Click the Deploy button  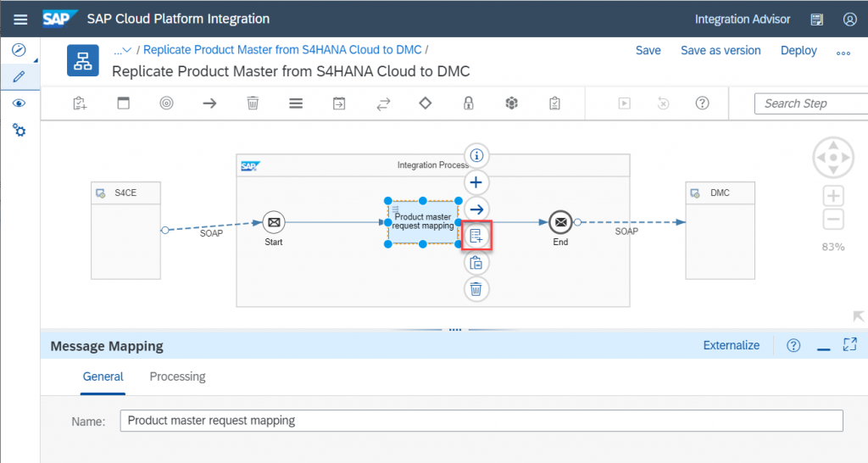798,50
